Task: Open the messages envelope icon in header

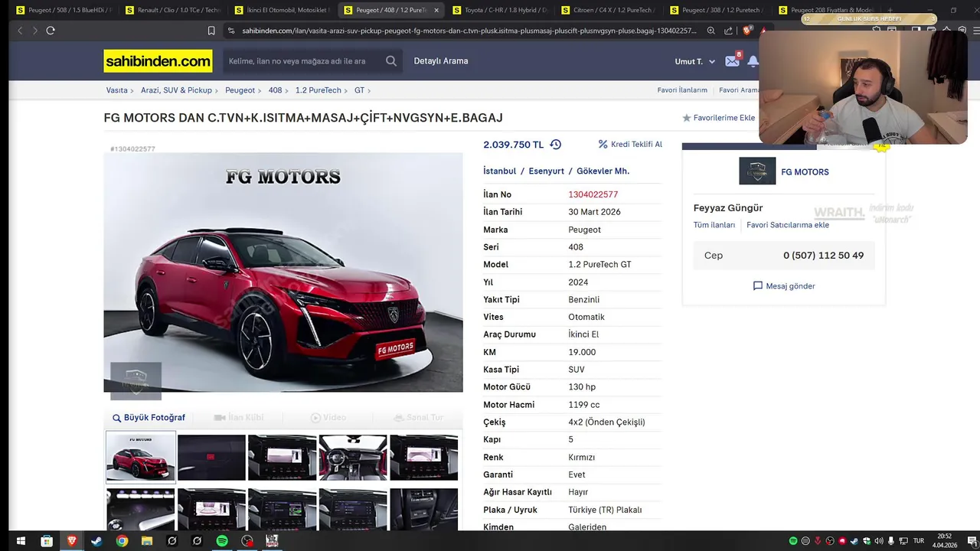Action: (732, 61)
